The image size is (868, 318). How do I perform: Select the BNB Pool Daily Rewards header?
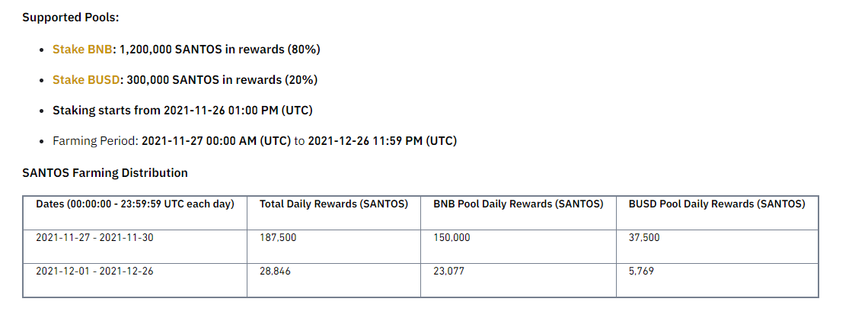[x=518, y=204]
